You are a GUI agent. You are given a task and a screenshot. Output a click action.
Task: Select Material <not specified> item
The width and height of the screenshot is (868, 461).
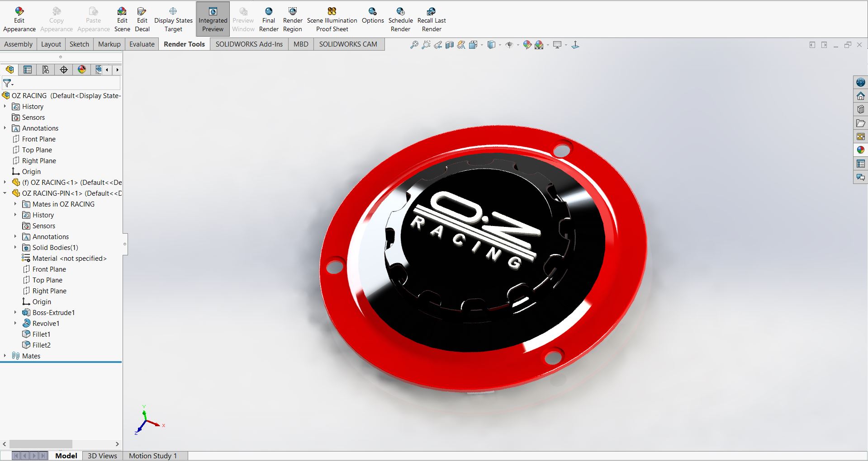pos(64,258)
